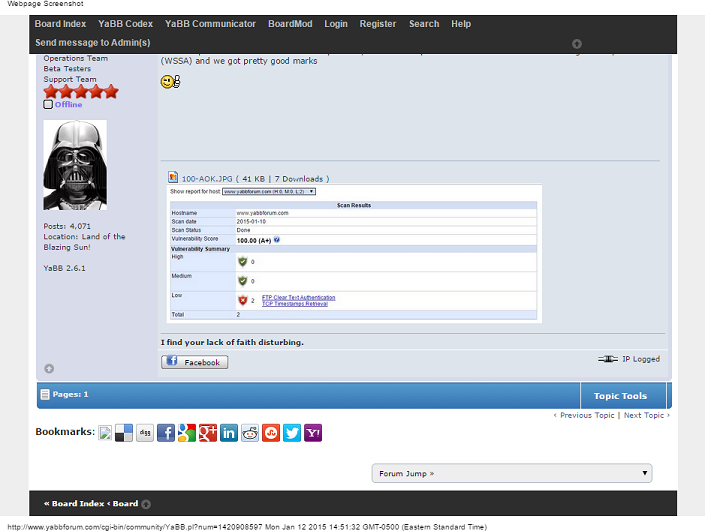
Task: Share topic via Facebook bookmark icon
Action: (x=166, y=433)
